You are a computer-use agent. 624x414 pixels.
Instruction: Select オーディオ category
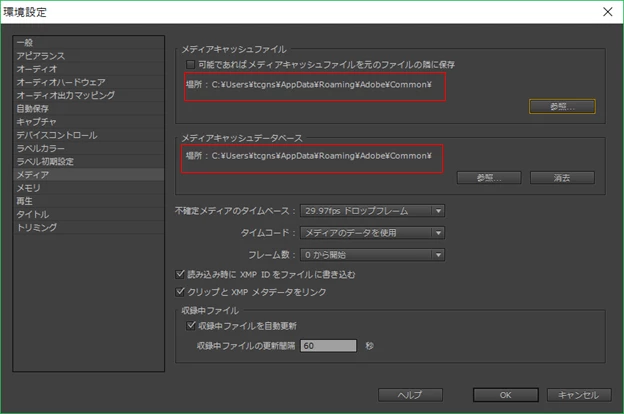click(88, 69)
